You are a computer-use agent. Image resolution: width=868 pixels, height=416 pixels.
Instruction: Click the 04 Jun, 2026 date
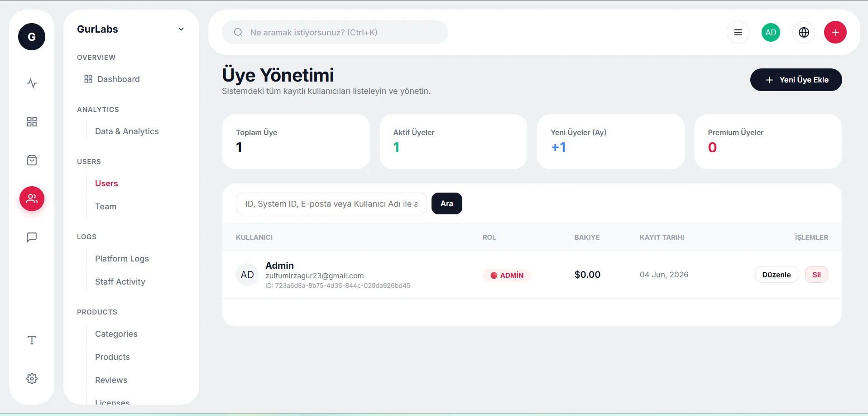(664, 275)
